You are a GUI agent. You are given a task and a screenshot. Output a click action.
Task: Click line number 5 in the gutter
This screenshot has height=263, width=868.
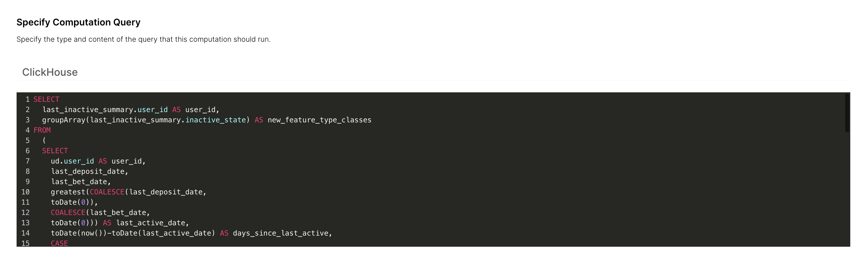click(27, 140)
